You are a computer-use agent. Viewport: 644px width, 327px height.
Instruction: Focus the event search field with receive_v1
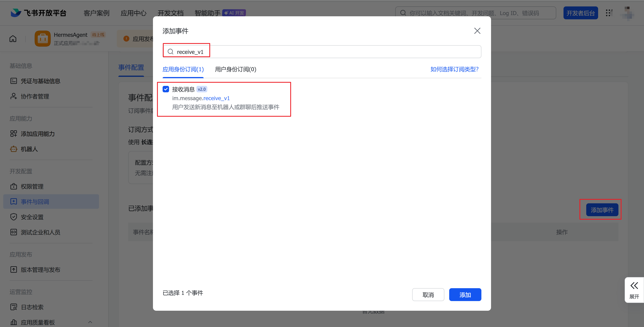click(x=322, y=52)
